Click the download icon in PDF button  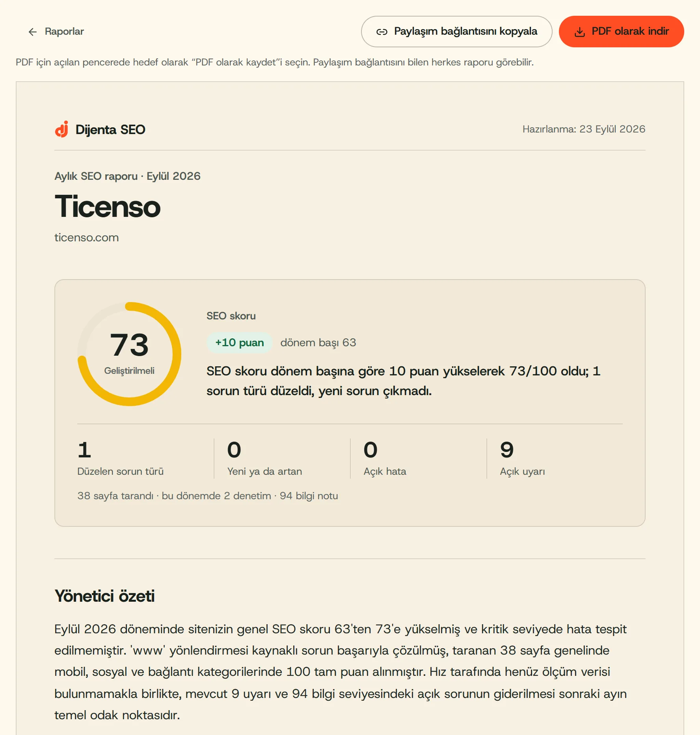tap(580, 32)
